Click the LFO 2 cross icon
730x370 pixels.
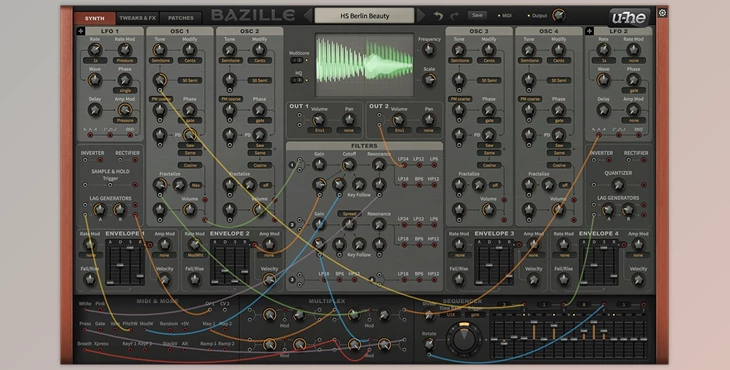(589, 31)
